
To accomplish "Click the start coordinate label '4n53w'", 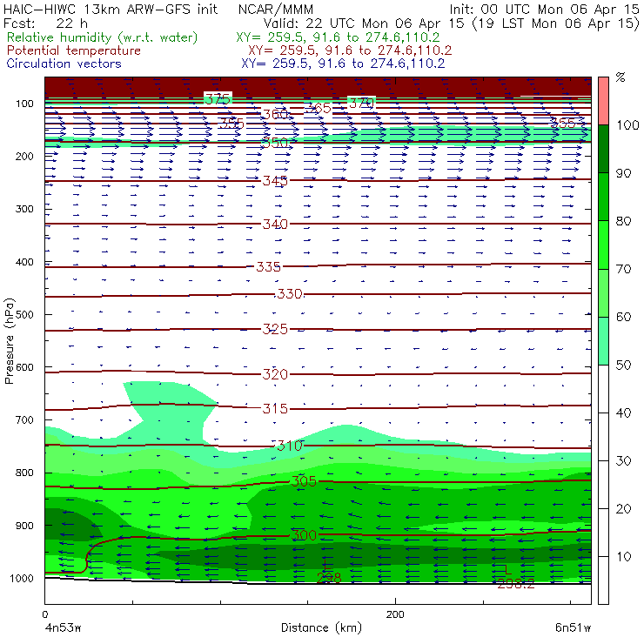I will (63, 628).
